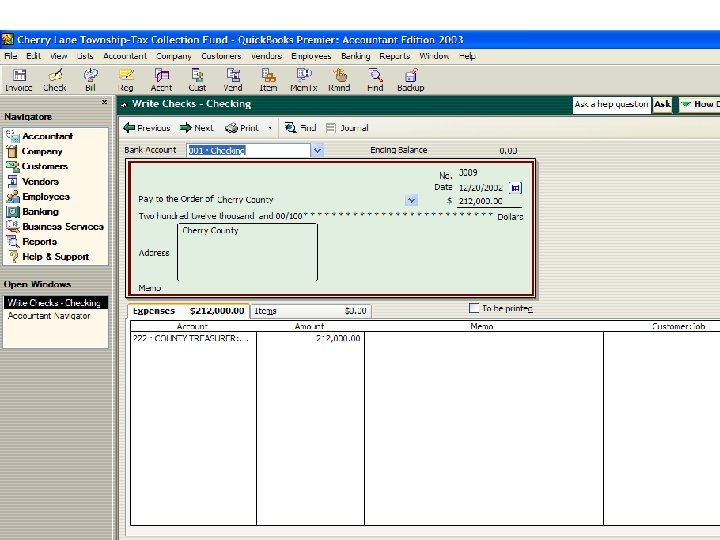Switch to the Items tab
This screenshot has width=720, height=540.
[310, 311]
